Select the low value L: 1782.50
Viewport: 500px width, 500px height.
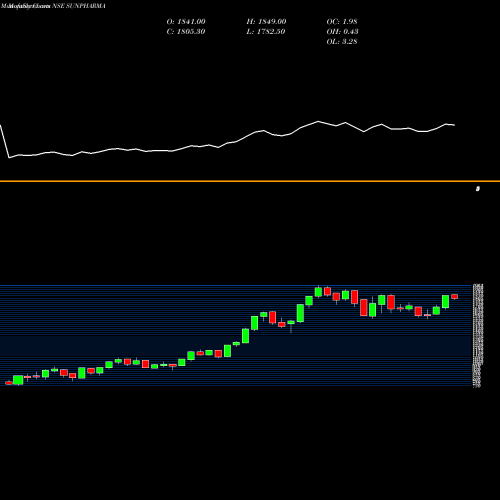pos(266,31)
